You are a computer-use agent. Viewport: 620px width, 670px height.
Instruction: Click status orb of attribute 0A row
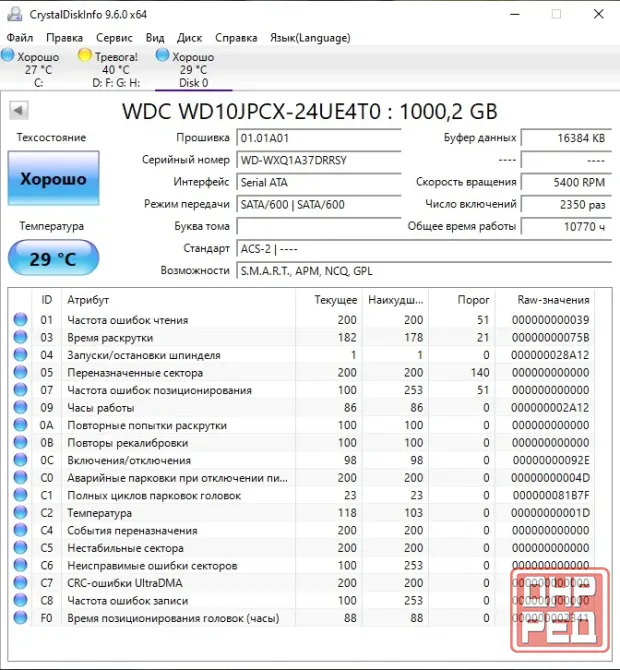point(20,425)
